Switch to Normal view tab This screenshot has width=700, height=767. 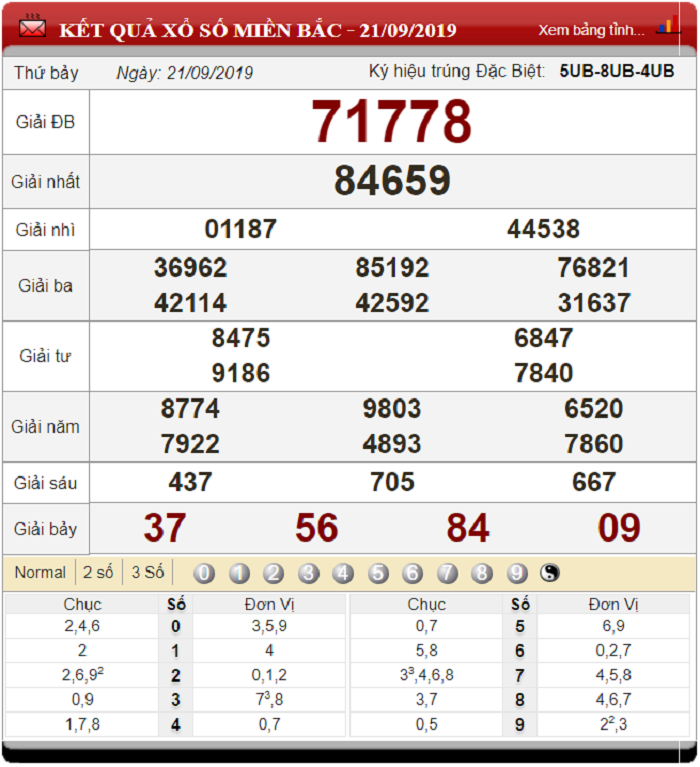[40, 572]
